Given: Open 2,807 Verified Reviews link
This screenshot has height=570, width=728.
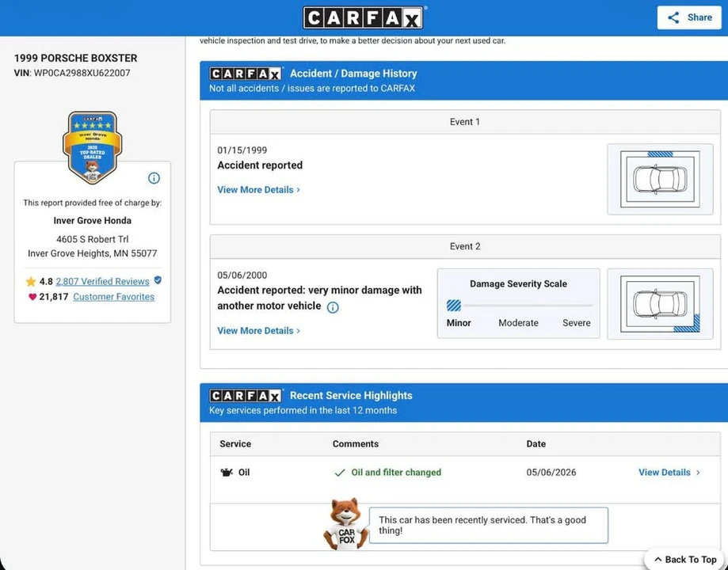Looking at the screenshot, I should [103, 281].
